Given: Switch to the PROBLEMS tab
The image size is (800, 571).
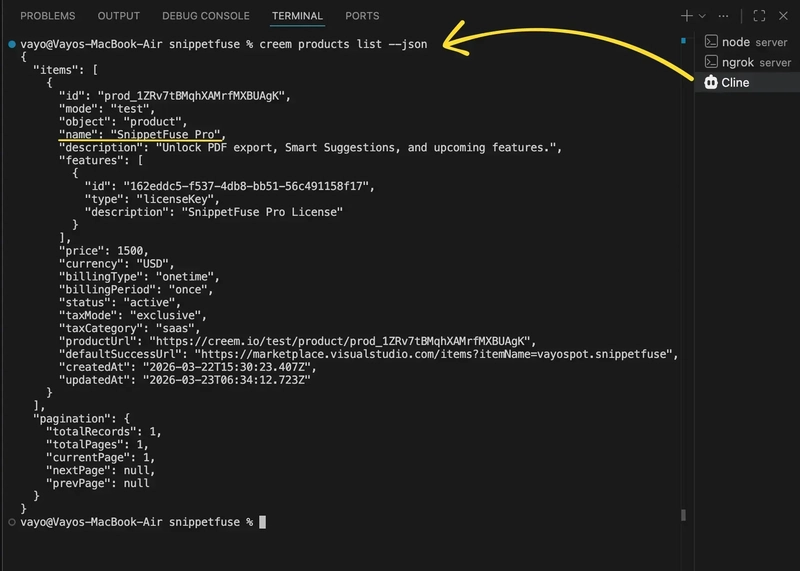Looking at the screenshot, I should [x=47, y=16].
